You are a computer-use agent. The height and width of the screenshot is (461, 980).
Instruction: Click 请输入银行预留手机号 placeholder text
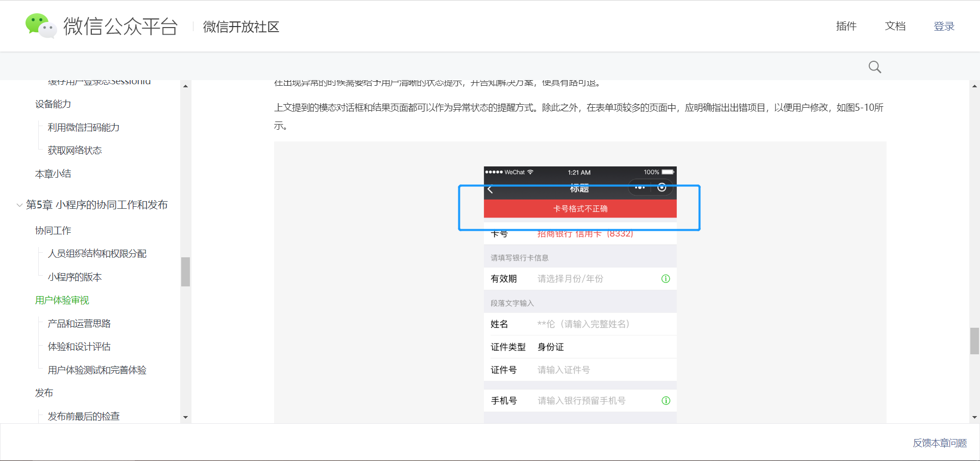tap(581, 401)
